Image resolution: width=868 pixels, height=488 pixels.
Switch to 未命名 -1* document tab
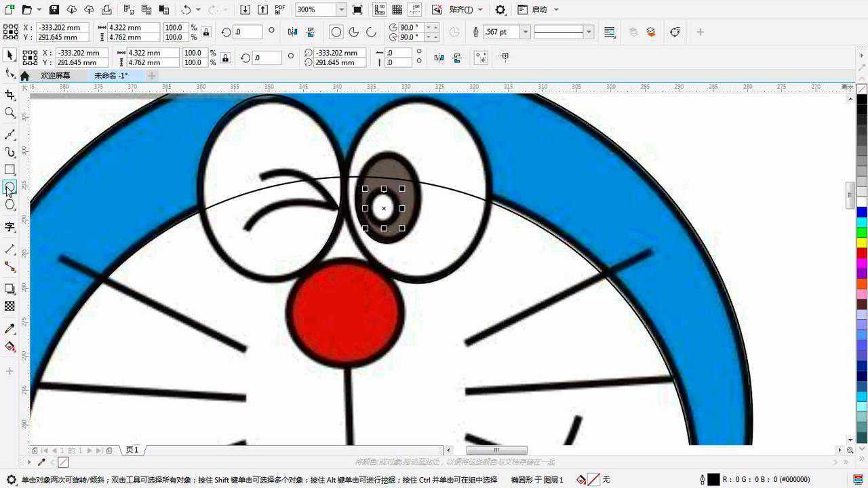(x=111, y=76)
